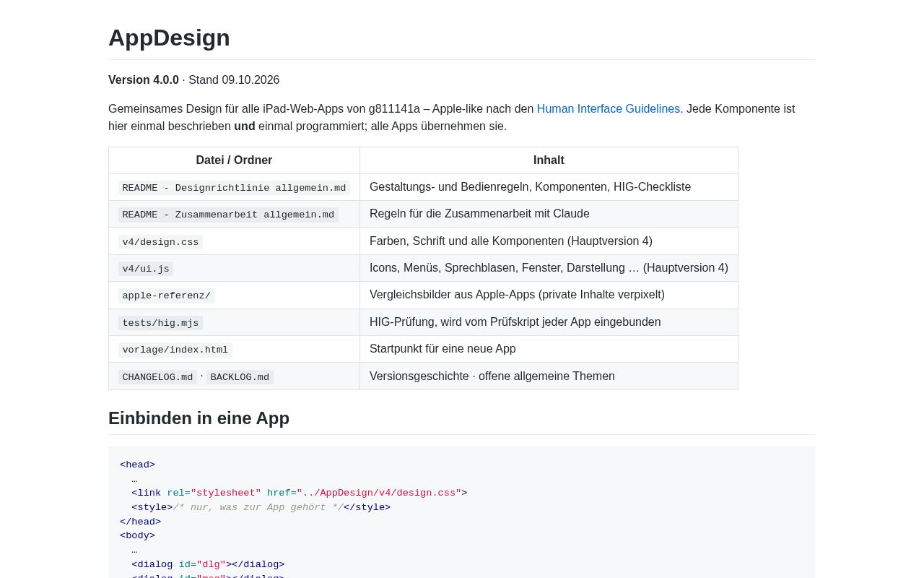Select the Version 4.0.0 text
924x578 pixels.
point(144,80)
